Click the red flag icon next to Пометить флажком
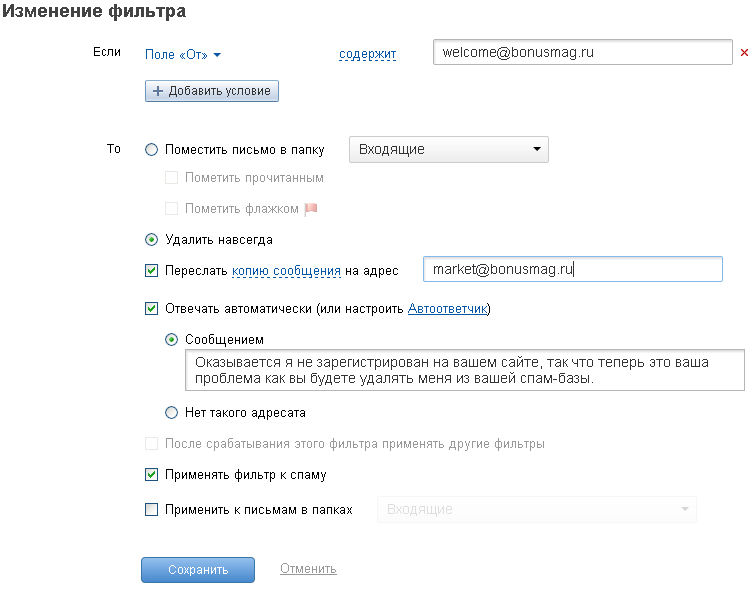754x608 pixels. tap(311, 209)
